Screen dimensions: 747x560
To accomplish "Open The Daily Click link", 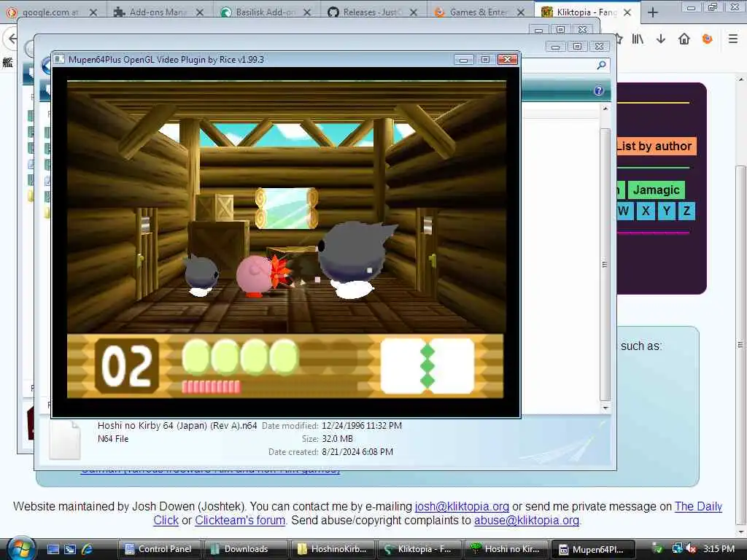I will click(x=698, y=506).
